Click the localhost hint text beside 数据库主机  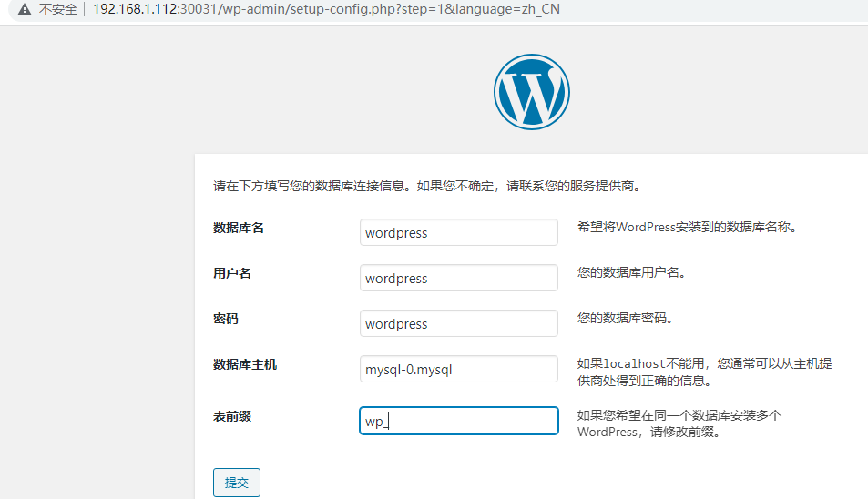[x=705, y=372]
